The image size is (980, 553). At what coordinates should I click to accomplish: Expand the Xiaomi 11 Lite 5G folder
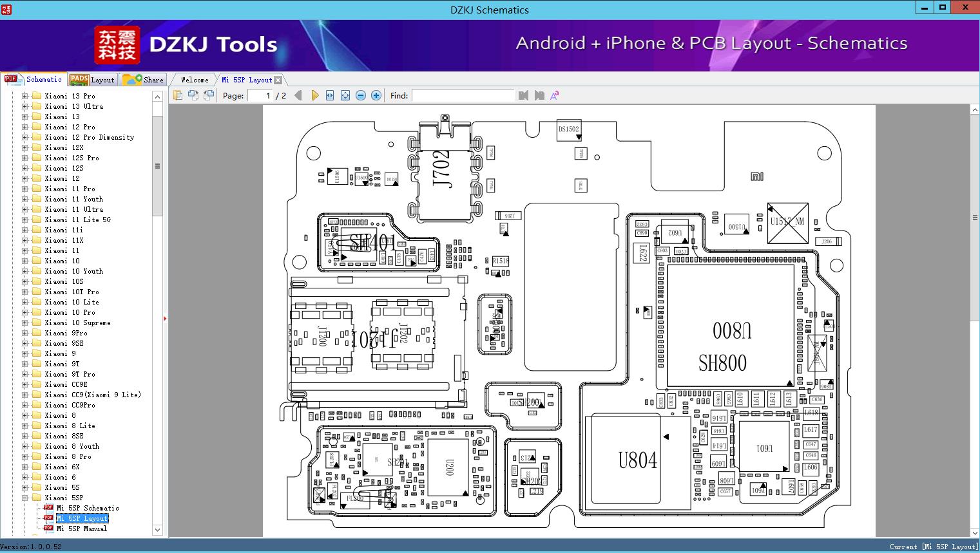pyautogui.click(x=25, y=220)
